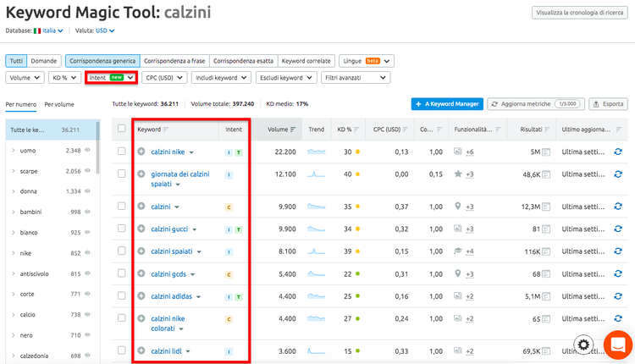Refresh metrics for giornata dei calzini spaiati row
This screenshot has height=364, width=635.
pyautogui.click(x=618, y=174)
